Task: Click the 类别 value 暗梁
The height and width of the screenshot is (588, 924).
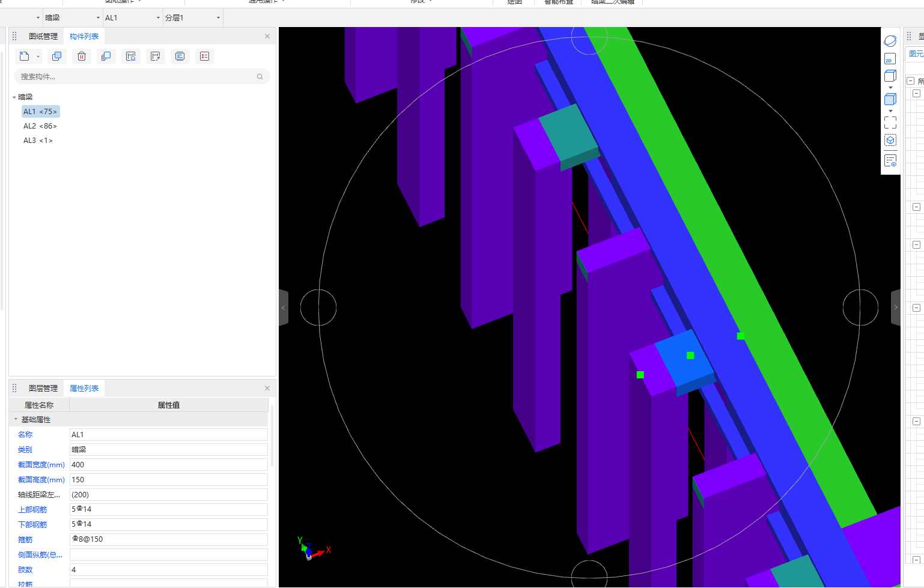Action: (169, 450)
